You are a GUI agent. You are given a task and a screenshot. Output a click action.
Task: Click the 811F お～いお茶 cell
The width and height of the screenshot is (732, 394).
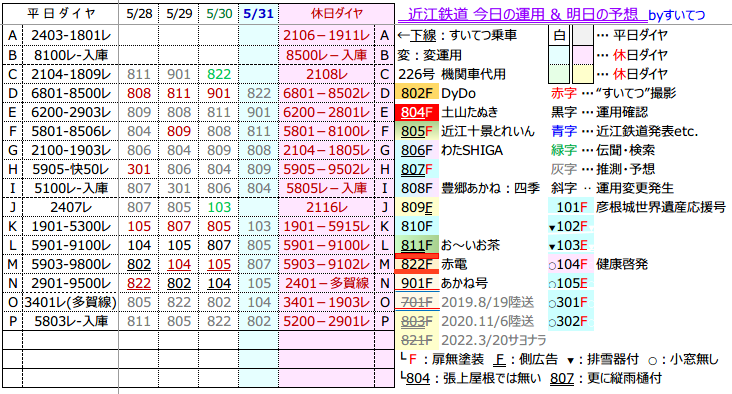point(417,245)
